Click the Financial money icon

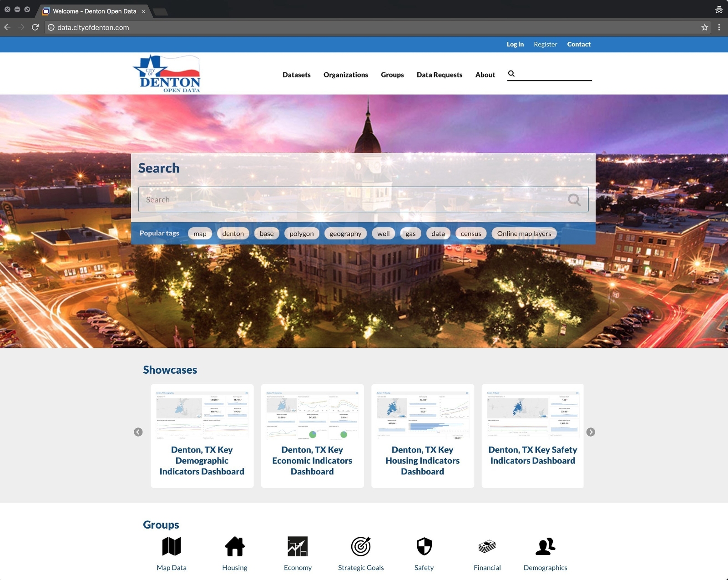pyautogui.click(x=487, y=546)
